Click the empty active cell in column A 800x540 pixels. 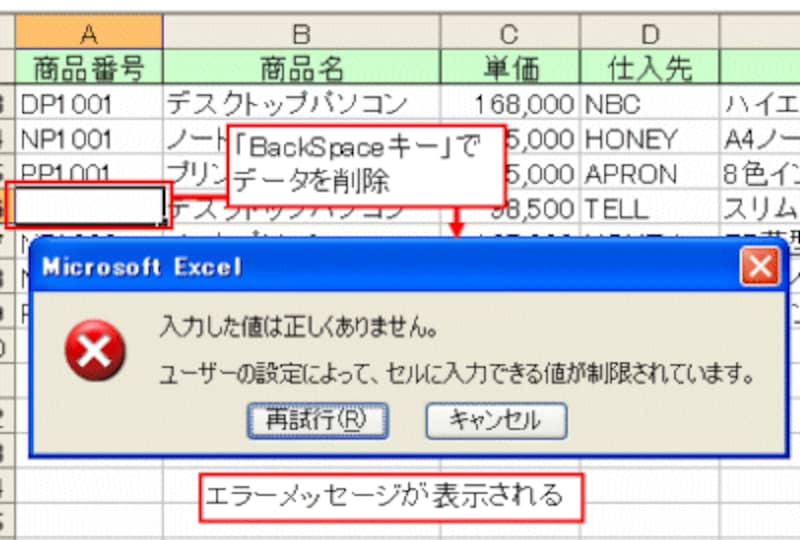pyautogui.click(x=89, y=206)
